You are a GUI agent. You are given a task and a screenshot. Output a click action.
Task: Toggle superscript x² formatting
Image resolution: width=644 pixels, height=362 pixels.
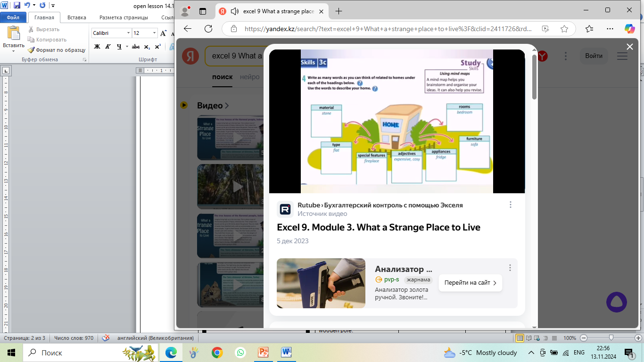coord(157,47)
